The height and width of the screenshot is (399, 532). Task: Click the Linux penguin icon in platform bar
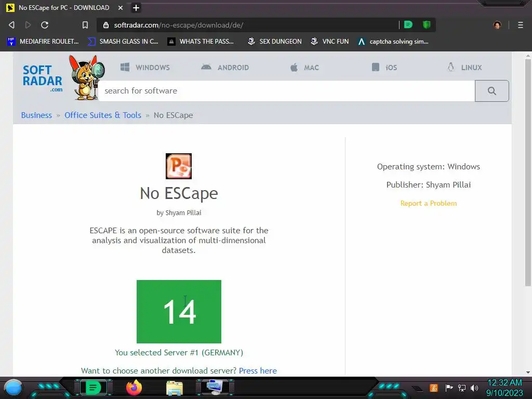click(x=450, y=67)
